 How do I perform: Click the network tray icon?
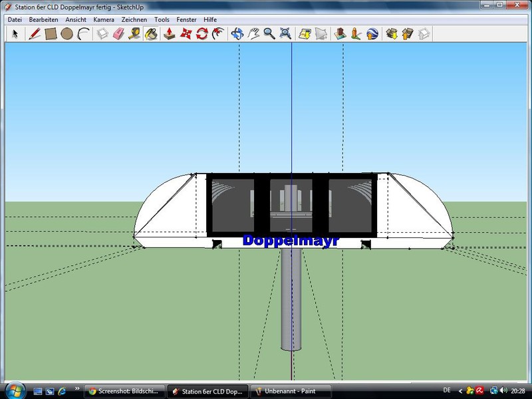coord(494,391)
